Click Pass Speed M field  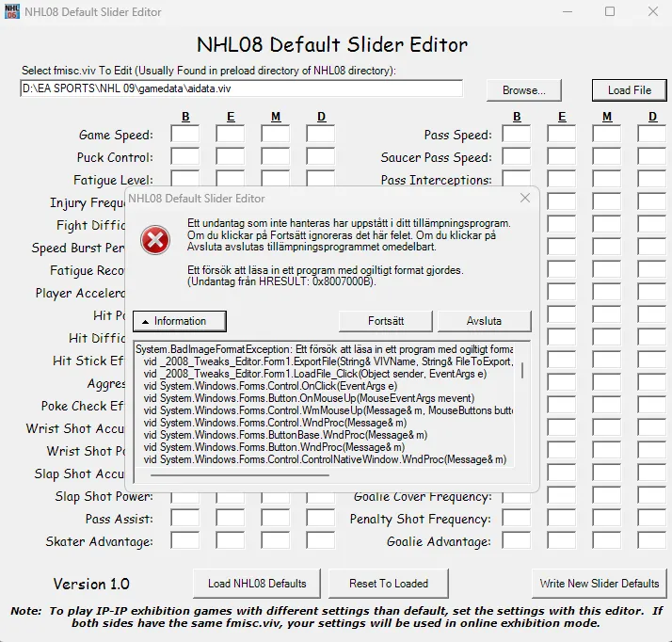(607, 135)
